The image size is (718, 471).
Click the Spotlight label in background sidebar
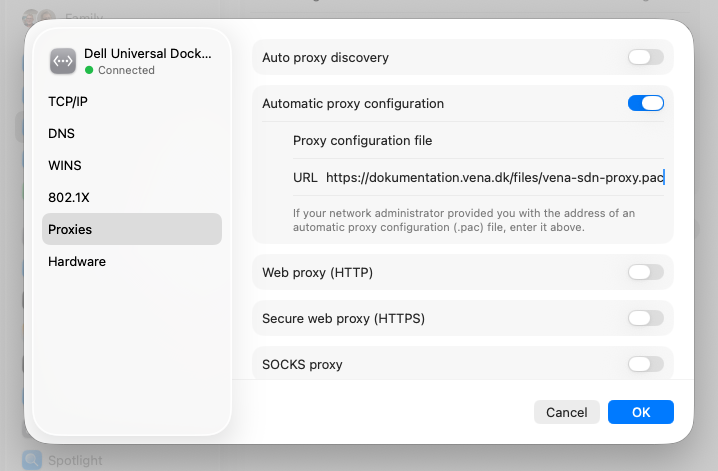pos(75,460)
